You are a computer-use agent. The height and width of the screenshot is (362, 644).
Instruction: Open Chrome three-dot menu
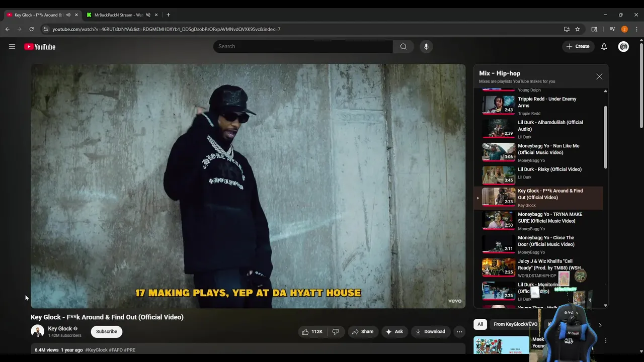pos(636,29)
